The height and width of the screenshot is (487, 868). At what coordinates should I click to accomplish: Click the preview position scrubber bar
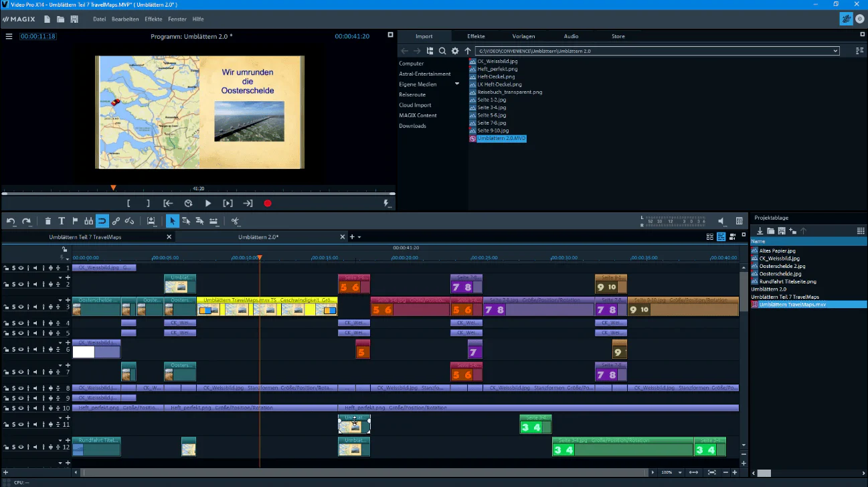click(198, 194)
